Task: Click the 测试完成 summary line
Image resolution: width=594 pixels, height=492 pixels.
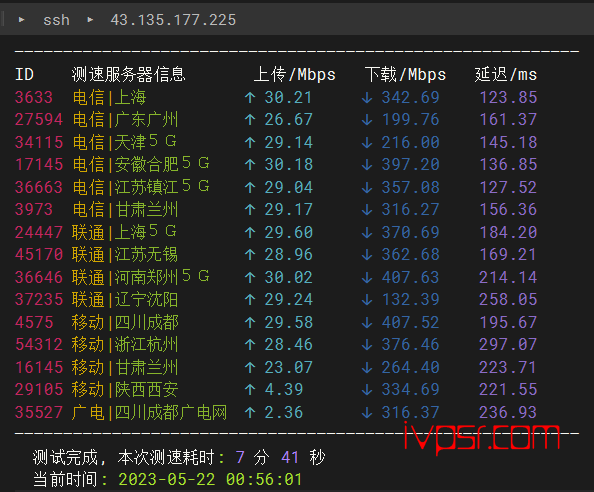Action: (179, 457)
